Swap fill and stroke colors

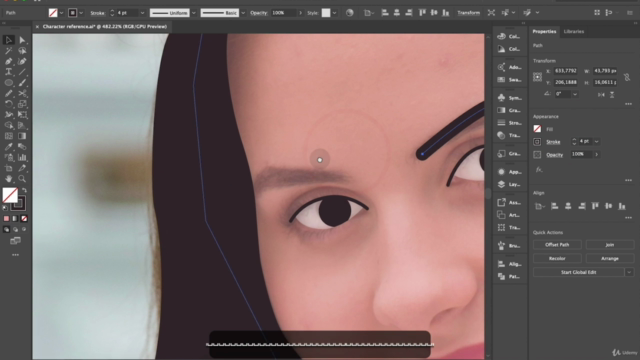pos(24,191)
